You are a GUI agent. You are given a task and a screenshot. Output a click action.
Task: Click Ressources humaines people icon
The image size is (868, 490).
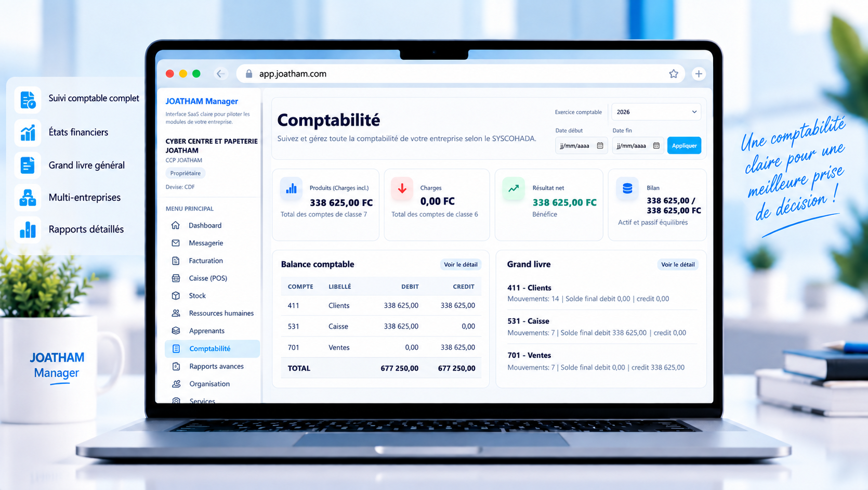(x=176, y=313)
